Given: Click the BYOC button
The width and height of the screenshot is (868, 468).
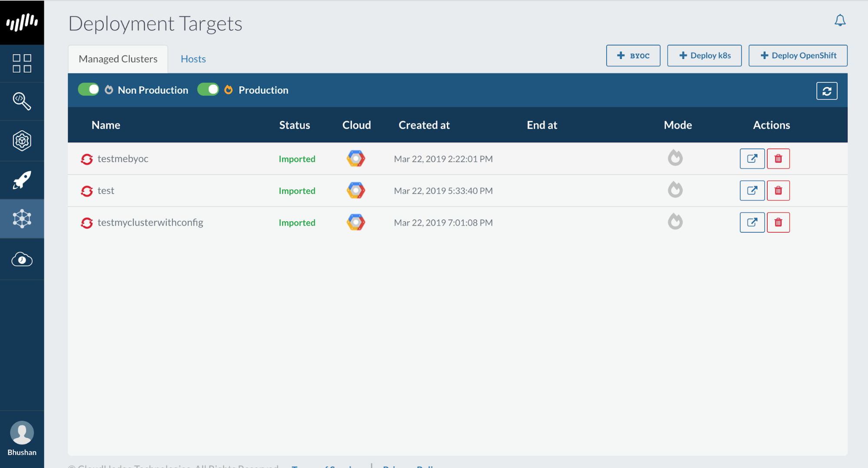Looking at the screenshot, I should pos(633,56).
